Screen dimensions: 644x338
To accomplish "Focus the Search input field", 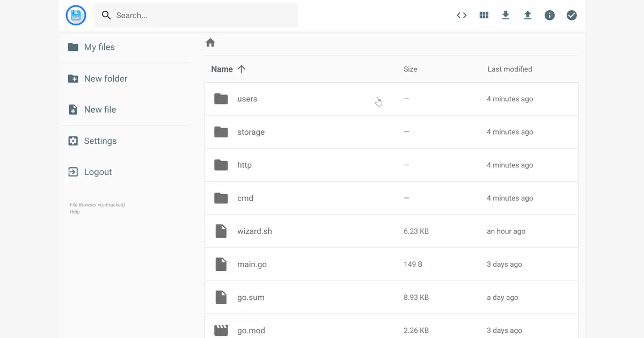I will click(x=196, y=16).
